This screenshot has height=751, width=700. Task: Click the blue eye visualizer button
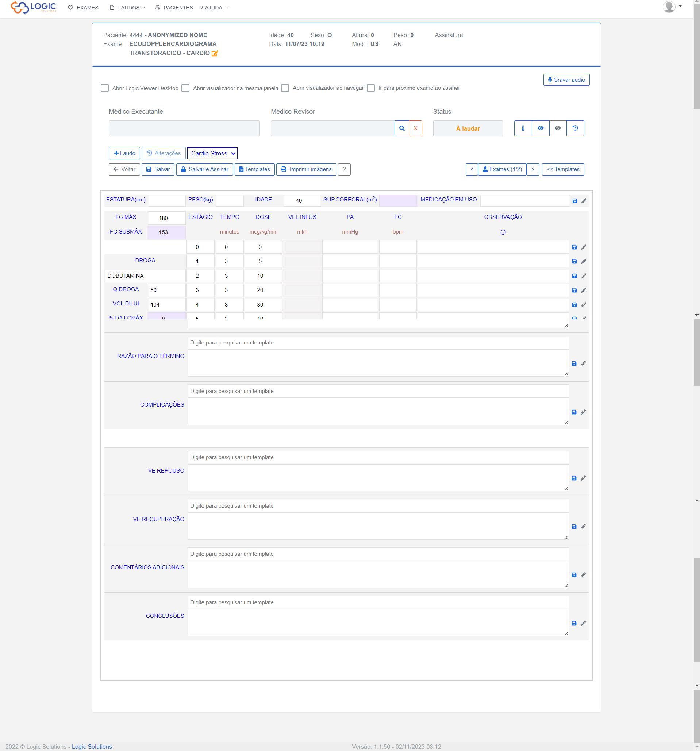click(x=541, y=128)
